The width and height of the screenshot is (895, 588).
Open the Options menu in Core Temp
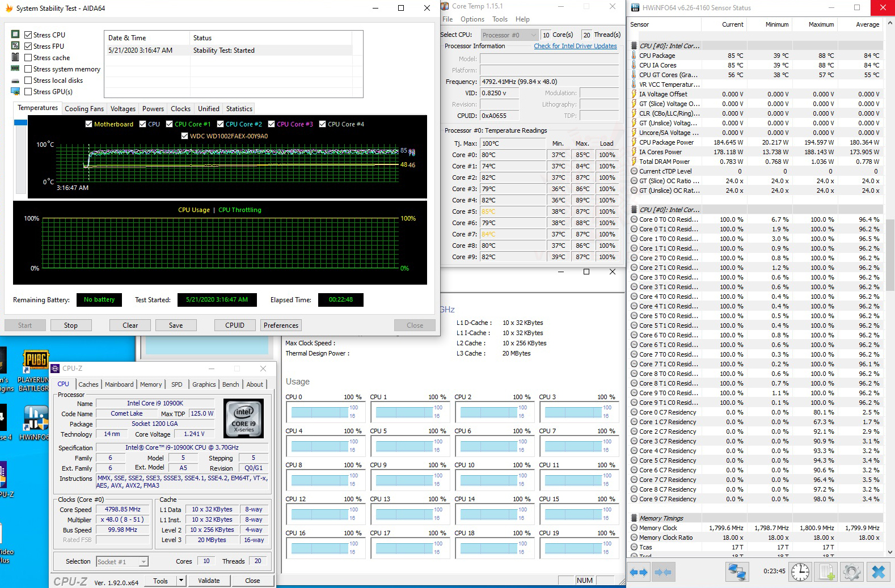(472, 19)
